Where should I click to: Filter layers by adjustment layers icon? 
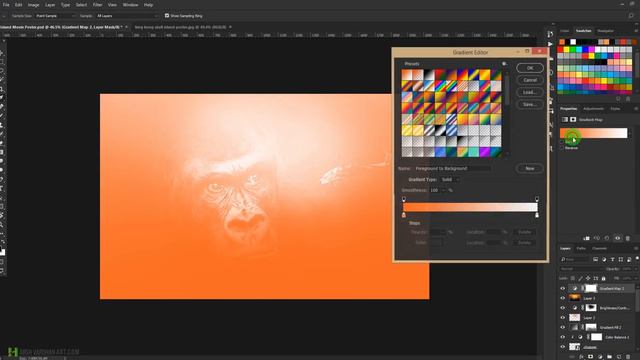[x=604, y=259]
